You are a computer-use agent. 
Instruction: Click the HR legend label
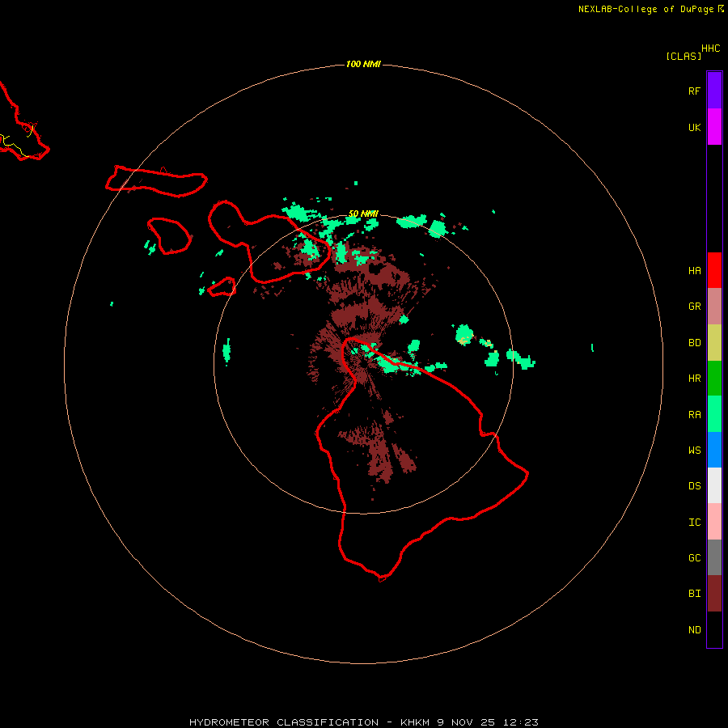click(x=694, y=379)
